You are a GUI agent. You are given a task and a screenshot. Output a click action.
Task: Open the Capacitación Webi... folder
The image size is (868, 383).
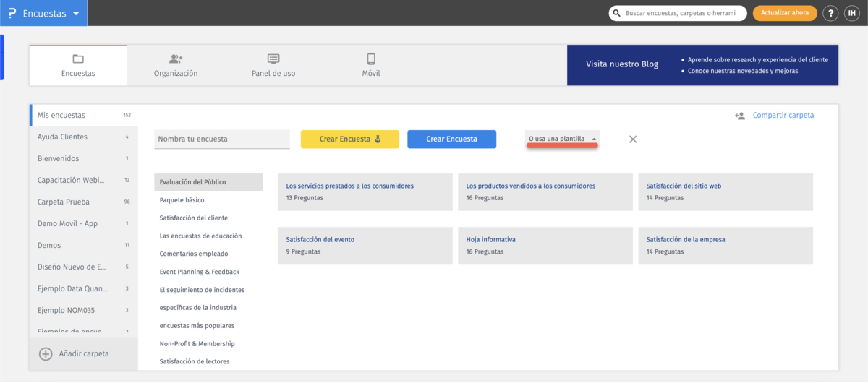point(84,180)
